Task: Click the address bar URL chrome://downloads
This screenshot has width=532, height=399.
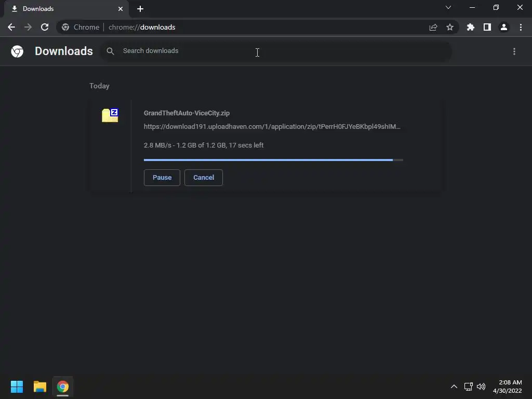Action: click(x=142, y=27)
